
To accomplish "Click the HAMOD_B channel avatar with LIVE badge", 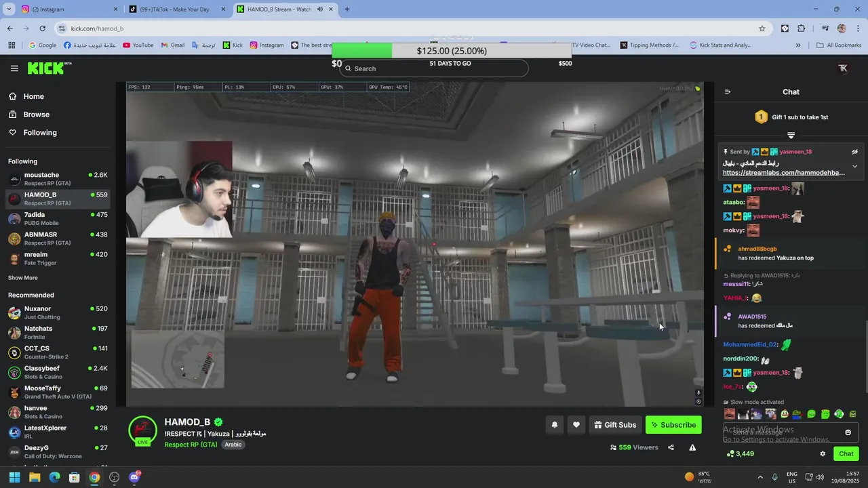I will coord(142,430).
